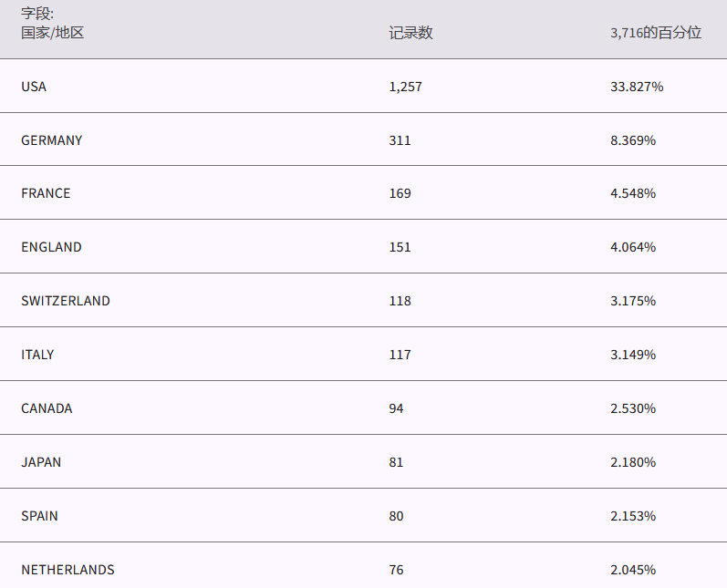727x588 pixels.
Task: Click the USA country row
Action: 34,87
